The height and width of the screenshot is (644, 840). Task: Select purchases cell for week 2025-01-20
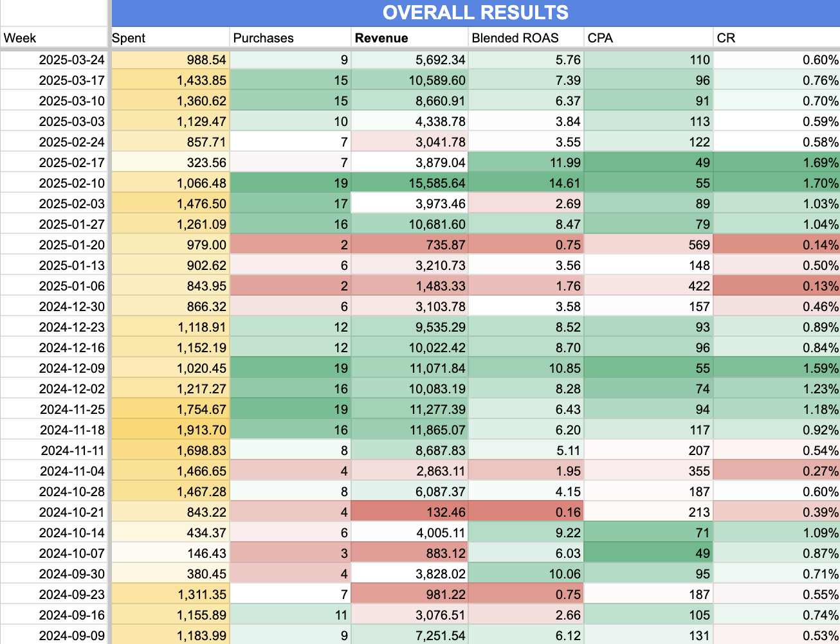(290, 245)
